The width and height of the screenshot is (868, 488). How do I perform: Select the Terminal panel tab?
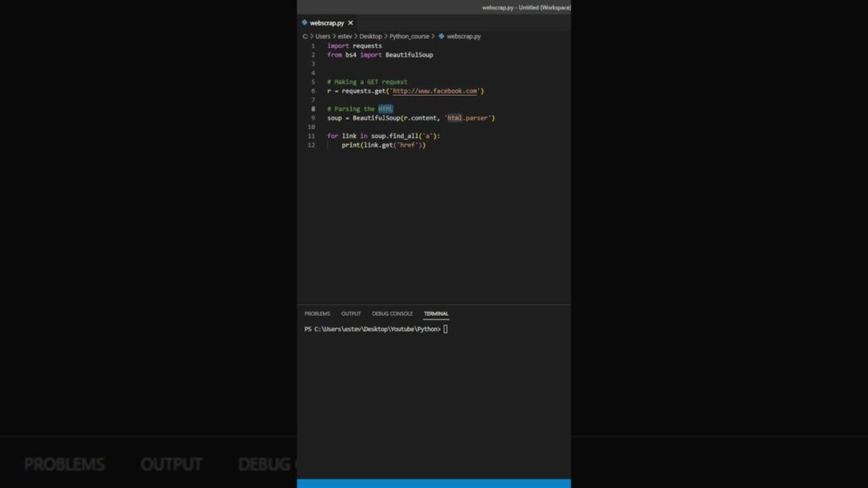[437, 313]
